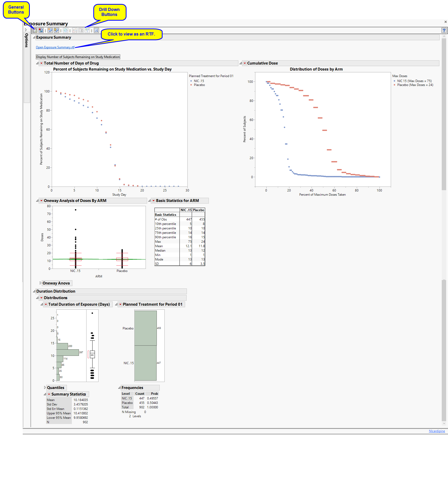
Task: Open the red triangle menu for Planned Treatment for Period 01
Action: tap(120, 304)
